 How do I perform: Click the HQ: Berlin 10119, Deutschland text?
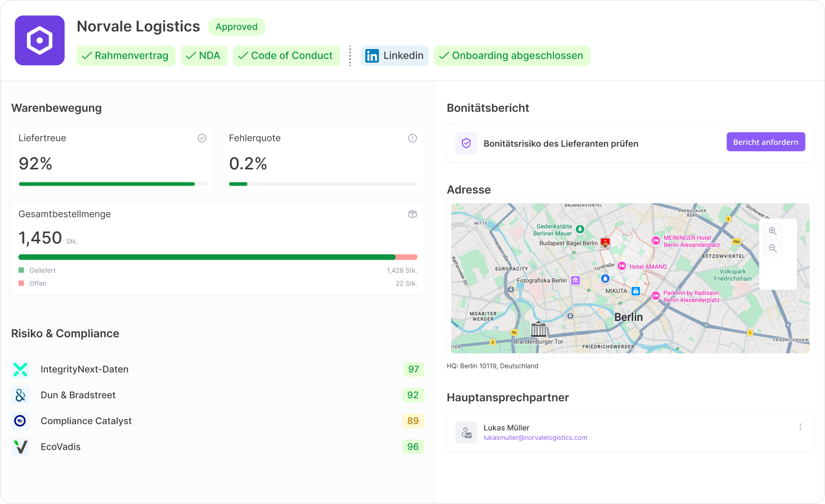click(x=492, y=366)
